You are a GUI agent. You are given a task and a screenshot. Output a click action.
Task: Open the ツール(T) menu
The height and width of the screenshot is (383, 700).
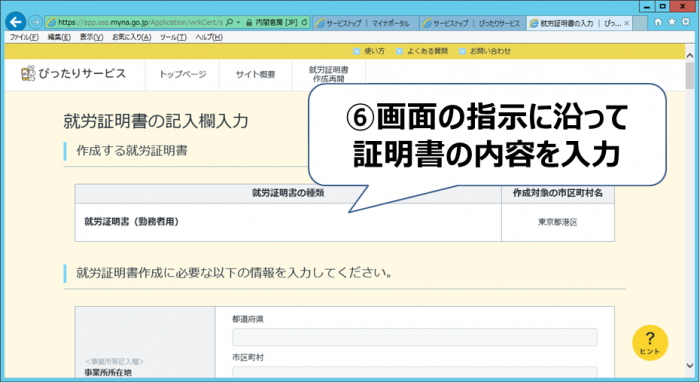click(173, 37)
